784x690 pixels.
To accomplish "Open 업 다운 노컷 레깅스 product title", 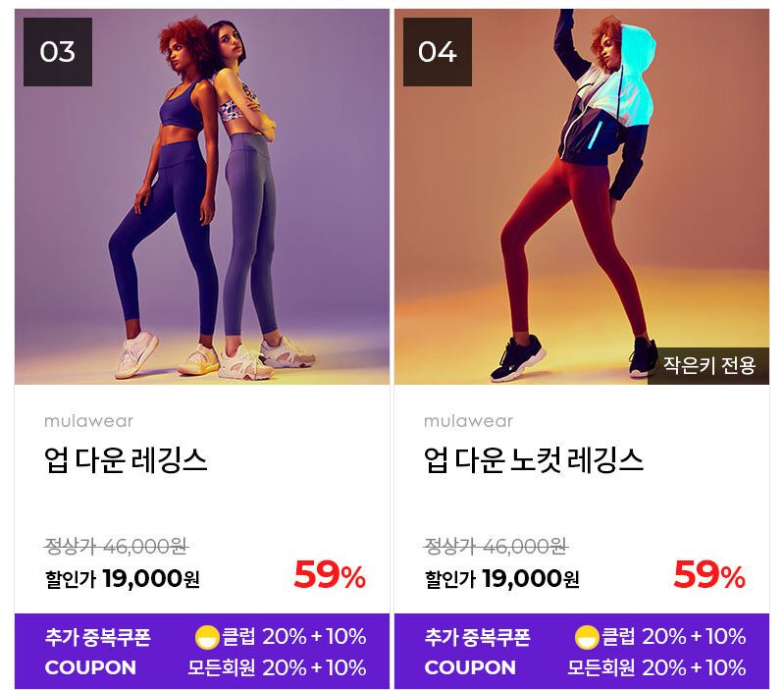I will (534, 460).
